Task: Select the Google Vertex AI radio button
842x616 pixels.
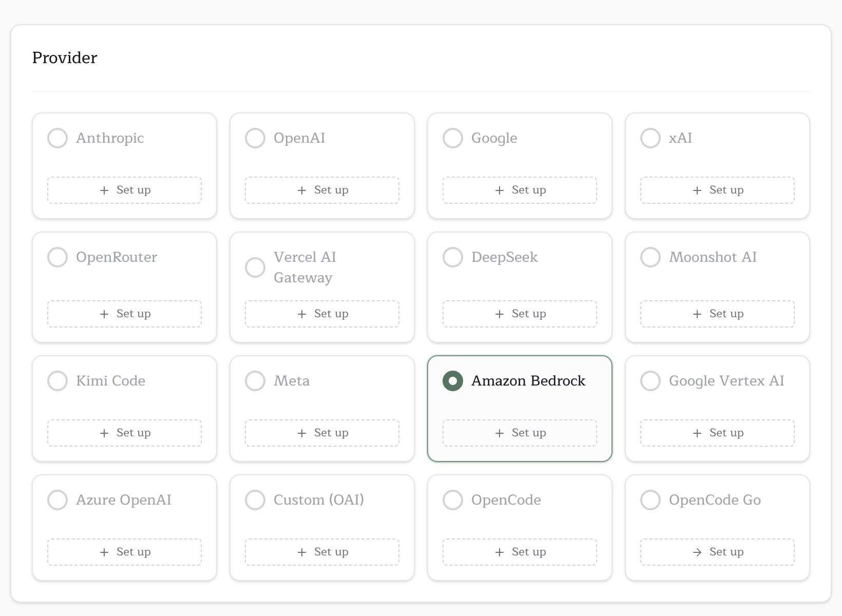Action: 650,381
